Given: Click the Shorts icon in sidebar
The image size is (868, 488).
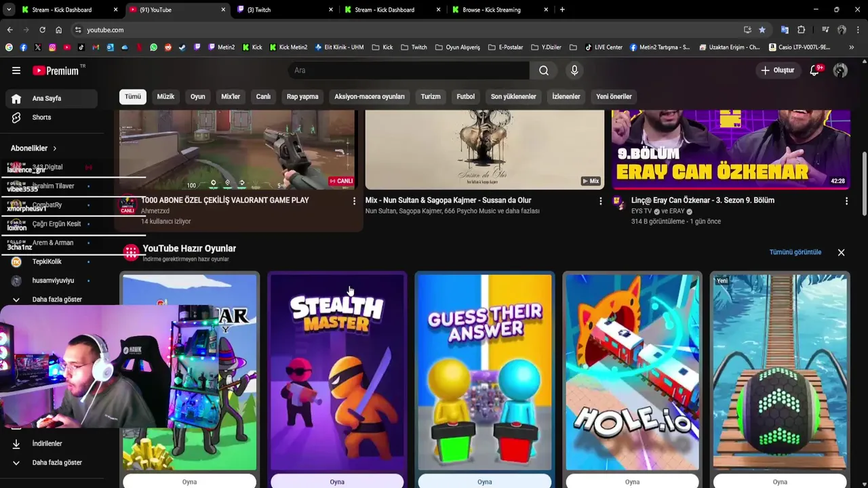Looking at the screenshot, I should click(16, 117).
